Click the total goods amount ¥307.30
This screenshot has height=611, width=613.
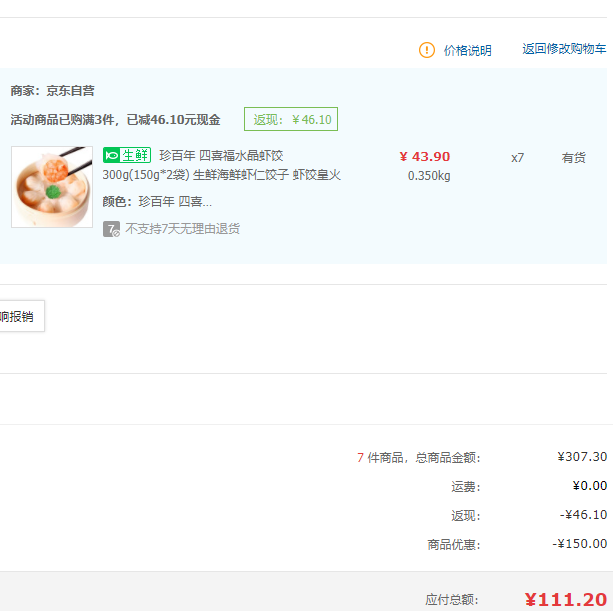582,457
